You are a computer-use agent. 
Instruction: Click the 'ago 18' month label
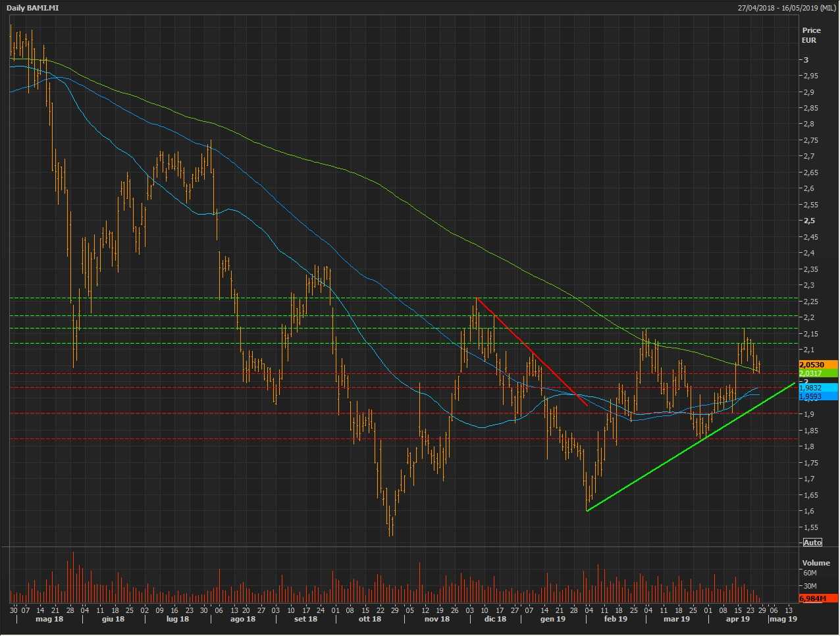pos(242,619)
